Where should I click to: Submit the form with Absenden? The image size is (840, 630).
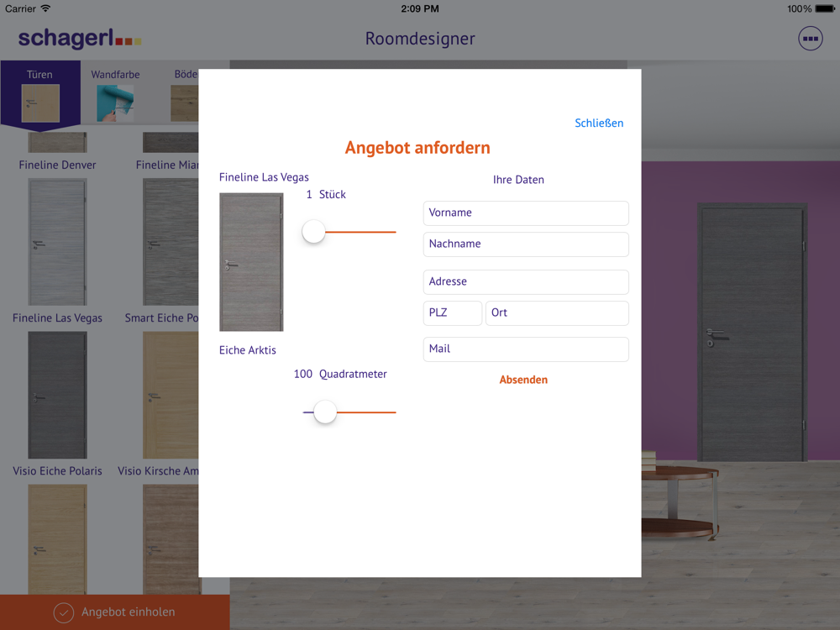point(523,380)
